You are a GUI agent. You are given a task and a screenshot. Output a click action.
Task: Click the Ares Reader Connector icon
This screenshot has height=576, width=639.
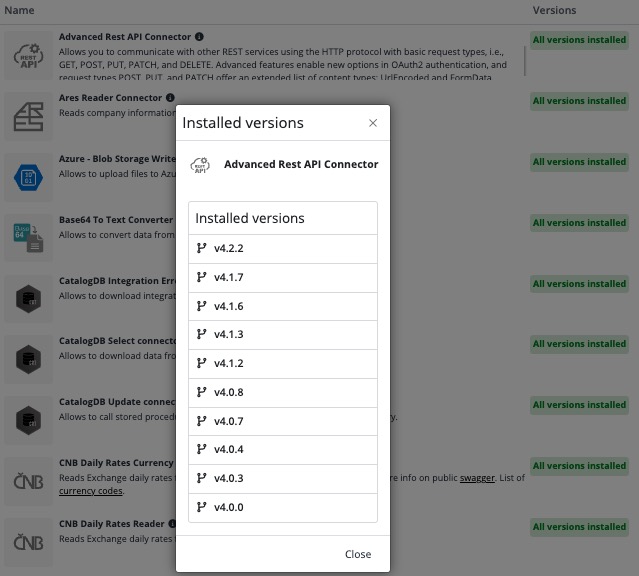pyautogui.click(x=27, y=117)
